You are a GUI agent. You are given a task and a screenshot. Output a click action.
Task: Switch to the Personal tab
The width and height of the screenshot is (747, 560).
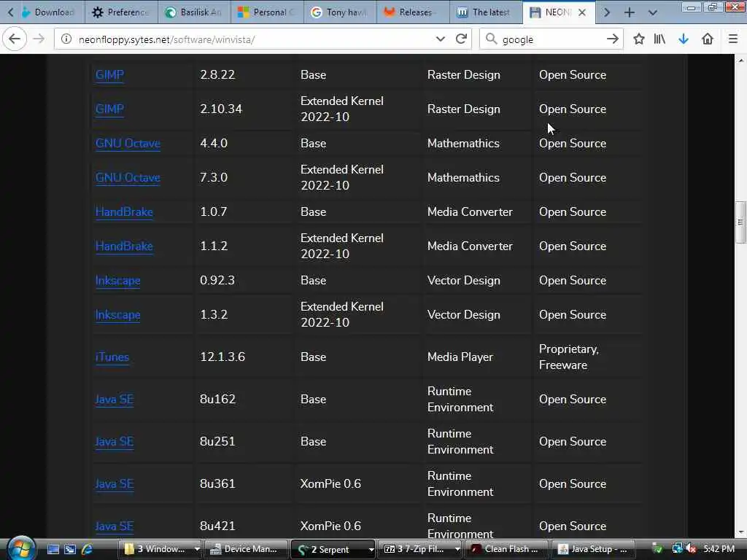pyautogui.click(x=267, y=12)
